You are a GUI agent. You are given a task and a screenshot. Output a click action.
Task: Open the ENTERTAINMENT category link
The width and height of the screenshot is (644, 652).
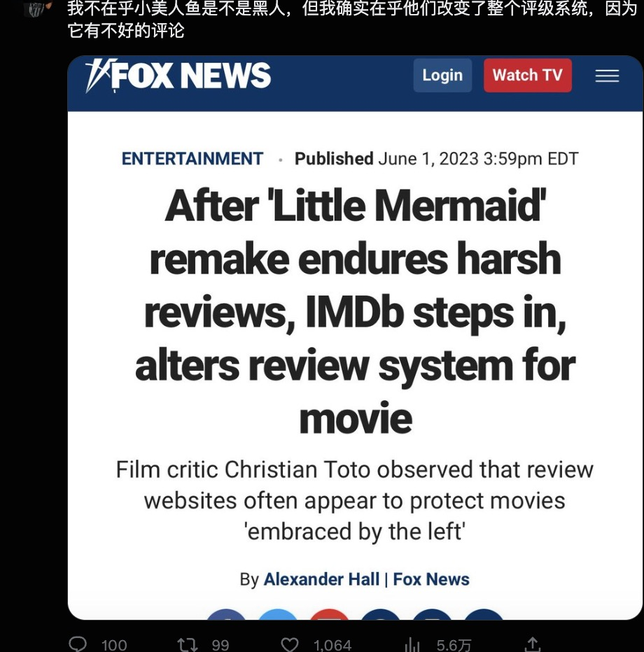[192, 159]
